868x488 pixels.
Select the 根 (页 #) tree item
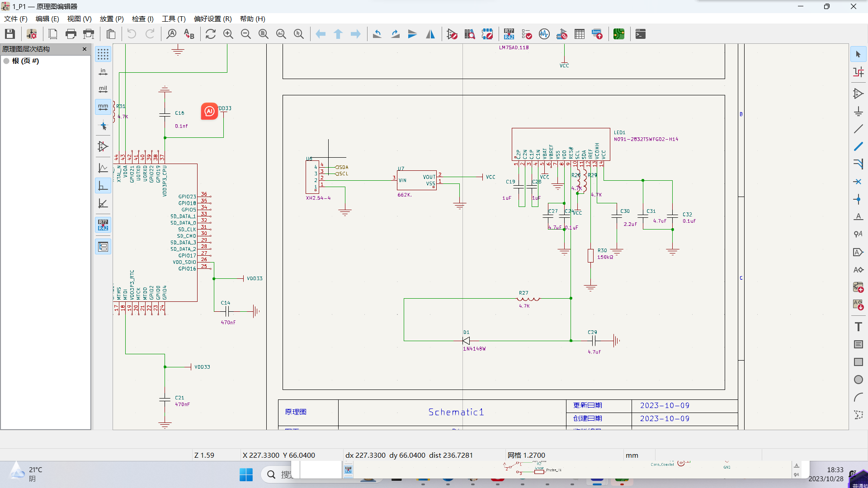[25, 61]
